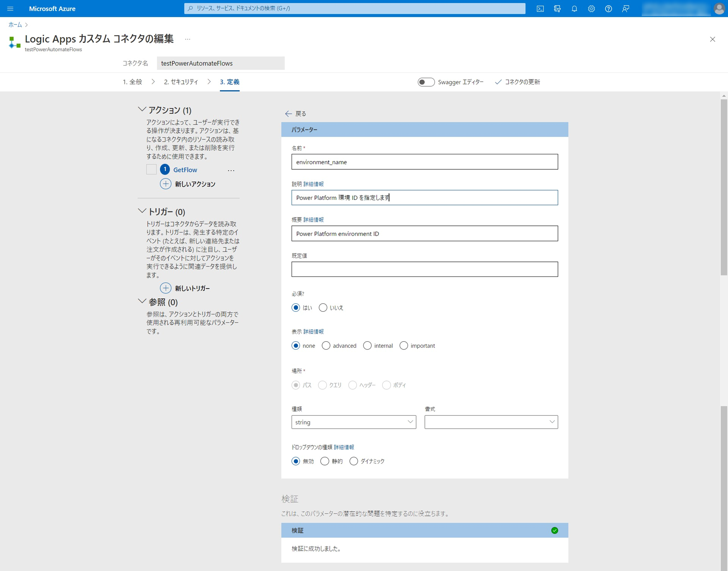Check the box next to GetFlow

coord(151,169)
